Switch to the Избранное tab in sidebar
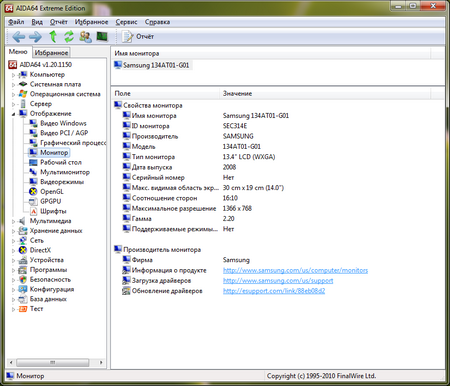Screen dimensions: 450x386 point(51,53)
